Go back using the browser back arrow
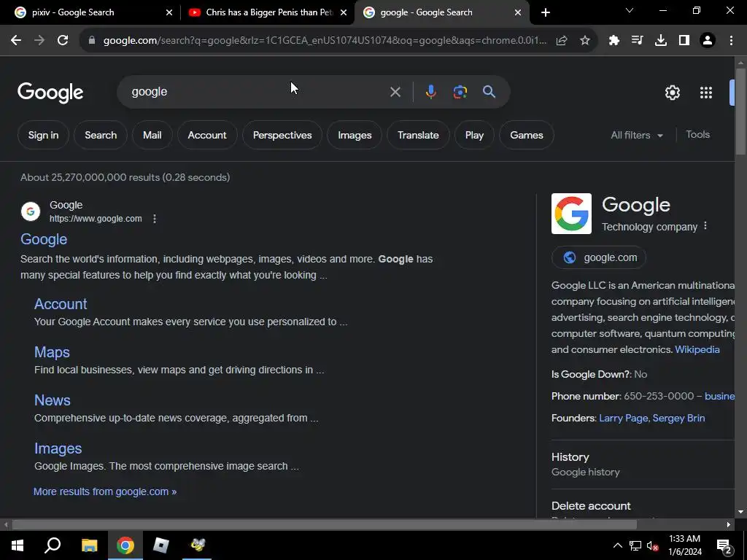This screenshot has height=560, width=747. point(16,41)
